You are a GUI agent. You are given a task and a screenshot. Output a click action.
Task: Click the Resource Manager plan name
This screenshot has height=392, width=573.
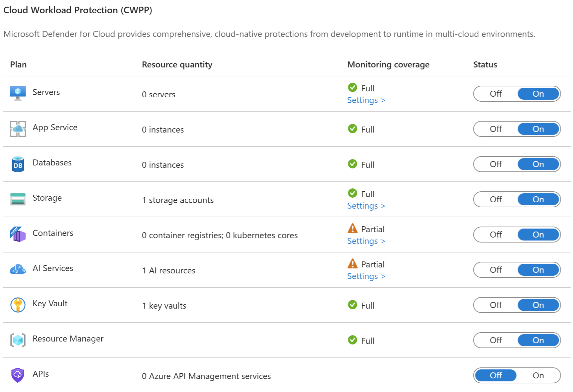68,339
